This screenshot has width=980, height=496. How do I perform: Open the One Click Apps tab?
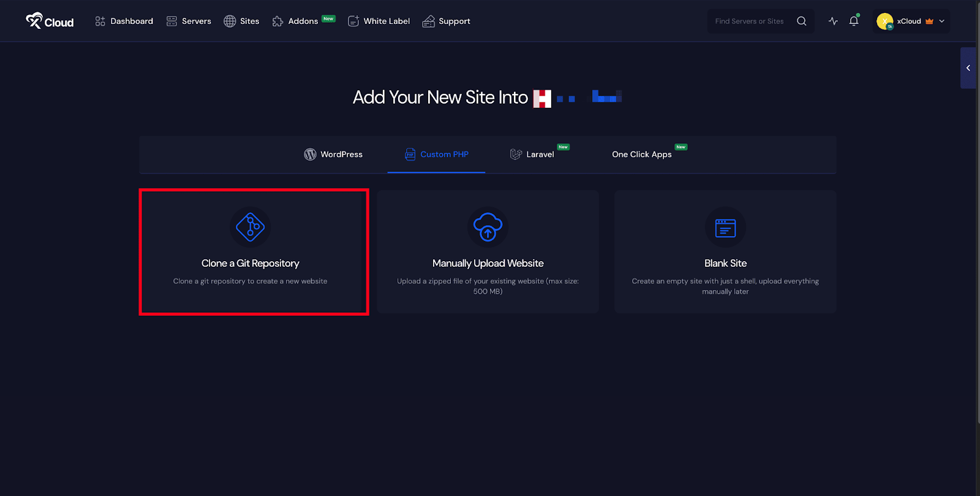[641, 155]
